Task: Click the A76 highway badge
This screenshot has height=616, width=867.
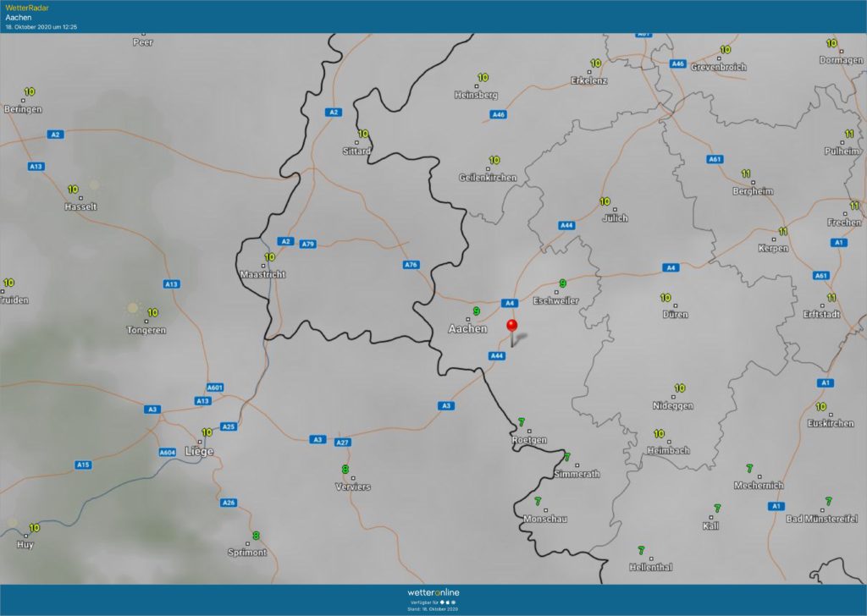Action: point(411,265)
